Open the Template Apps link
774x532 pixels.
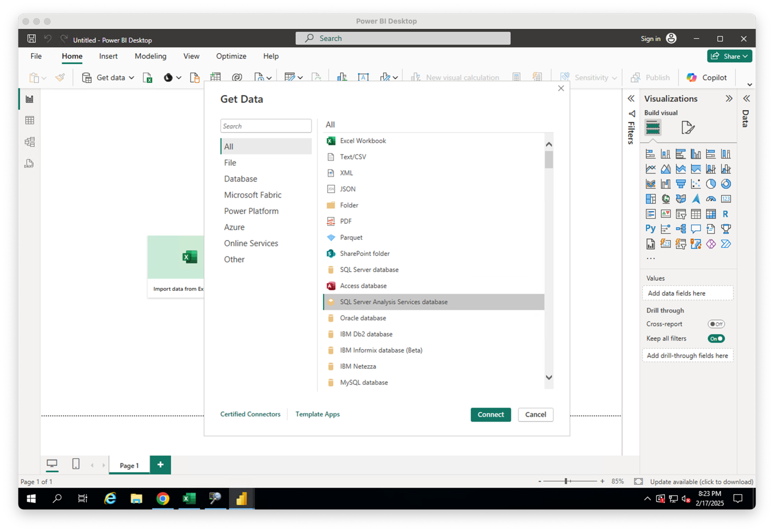317,414
